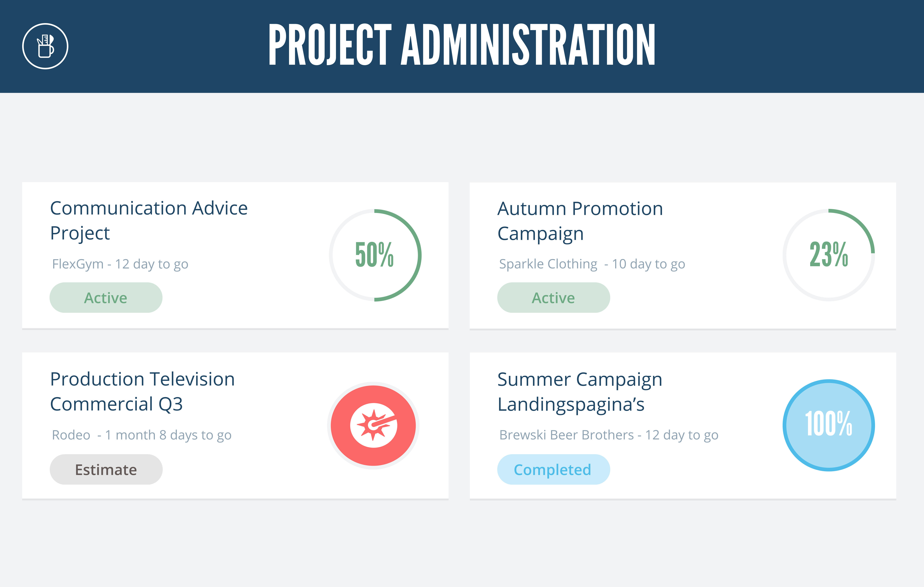This screenshot has height=587, width=924.
Task: Click Active badge under Sparkle Clothing
Action: (553, 297)
